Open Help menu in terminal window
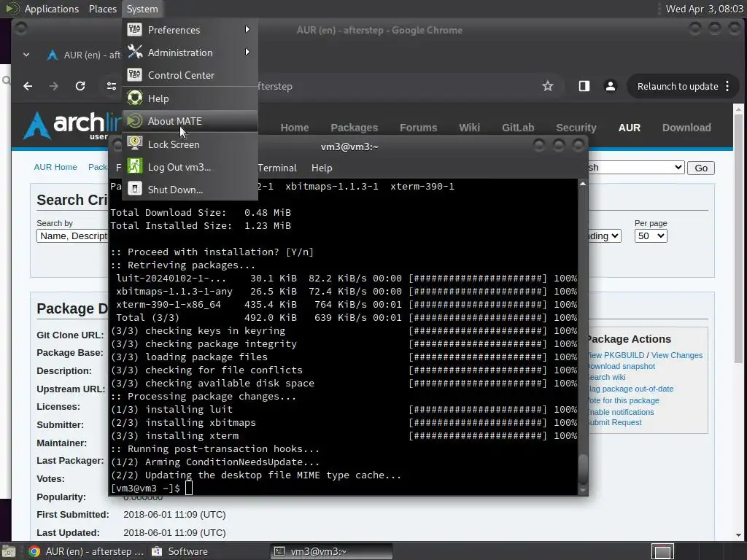The image size is (747, 560). [x=322, y=168]
